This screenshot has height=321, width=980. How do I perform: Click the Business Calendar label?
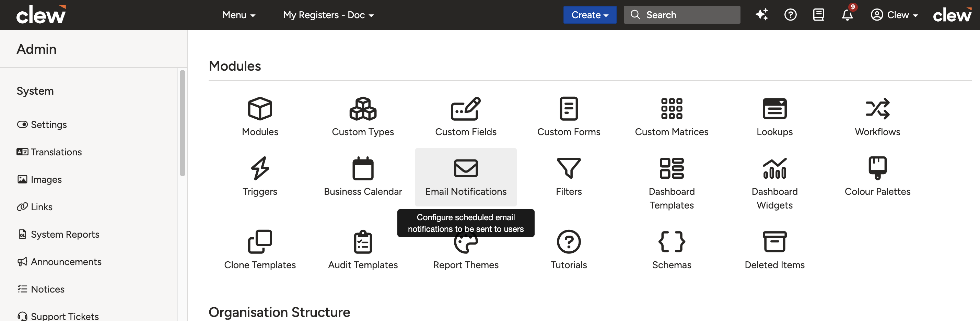[x=363, y=191]
